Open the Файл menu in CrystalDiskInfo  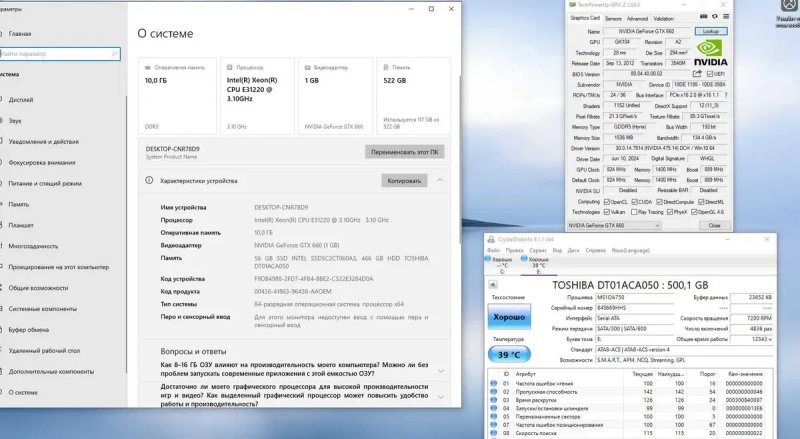493,250
